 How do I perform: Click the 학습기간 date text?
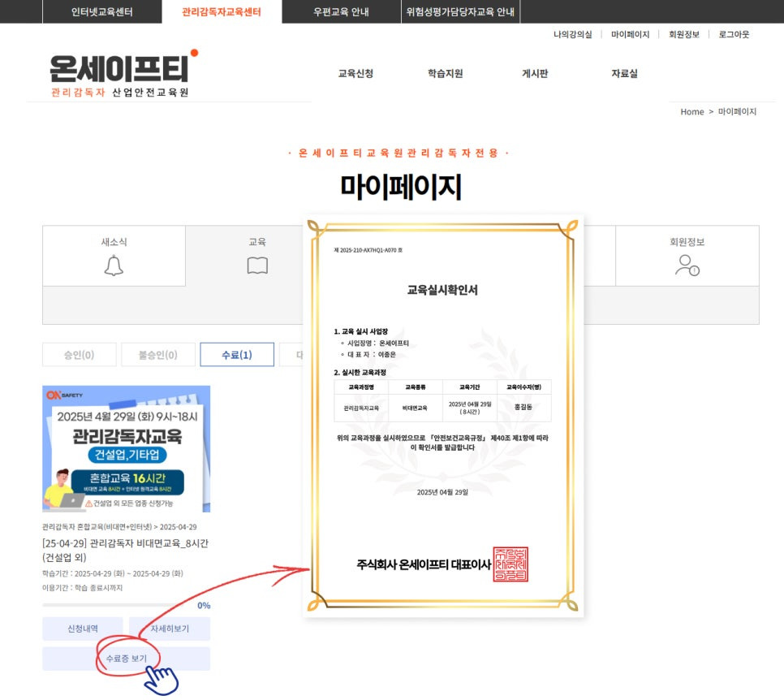[113, 573]
